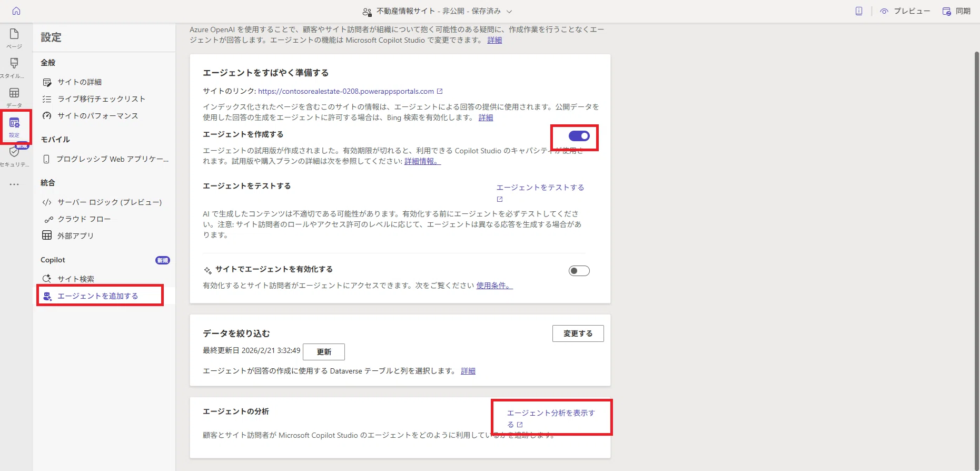Expand the site name dropdown chevron

point(509,12)
